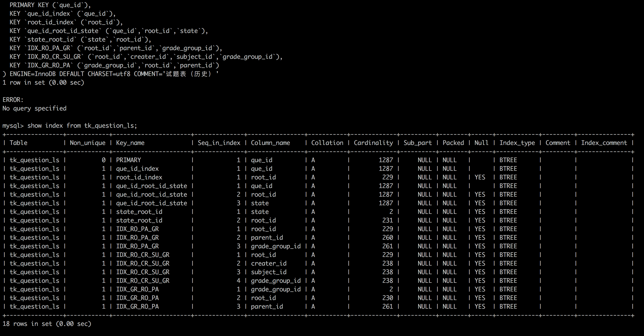Click 'parent_id' column name in IDX_RO_PA_GR row
The width and height of the screenshot is (644, 336).
click(x=267, y=238)
